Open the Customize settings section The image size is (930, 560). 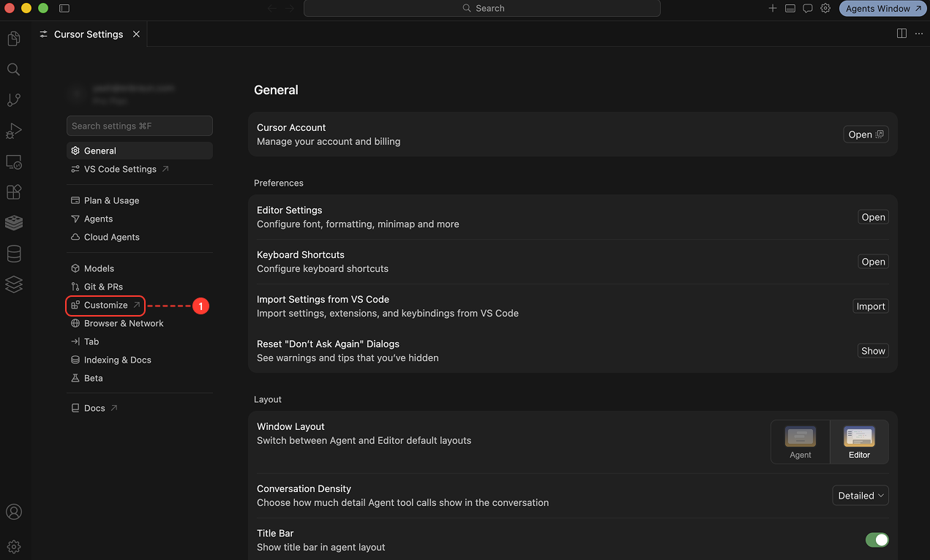(106, 305)
